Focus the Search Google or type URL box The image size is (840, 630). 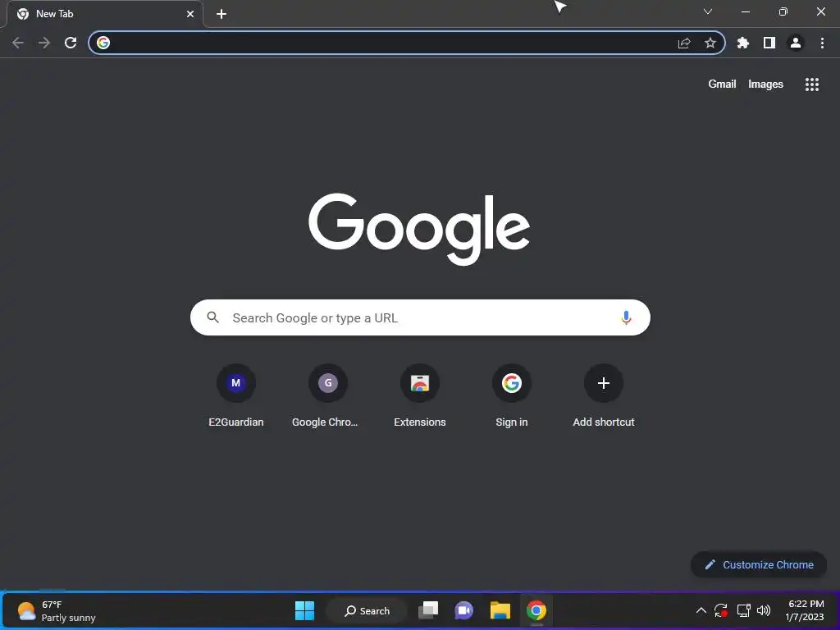[x=420, y=317]
